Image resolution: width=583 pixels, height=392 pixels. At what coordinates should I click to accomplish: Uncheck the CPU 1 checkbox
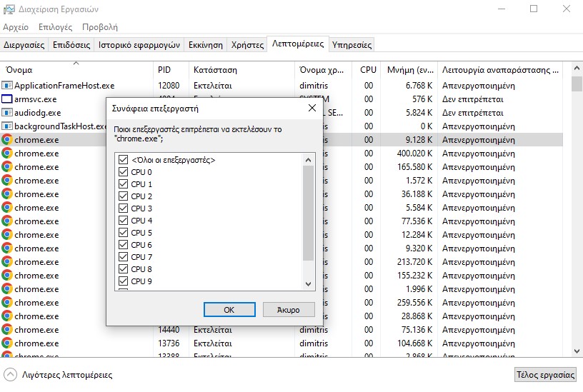(x=123, y=184)
